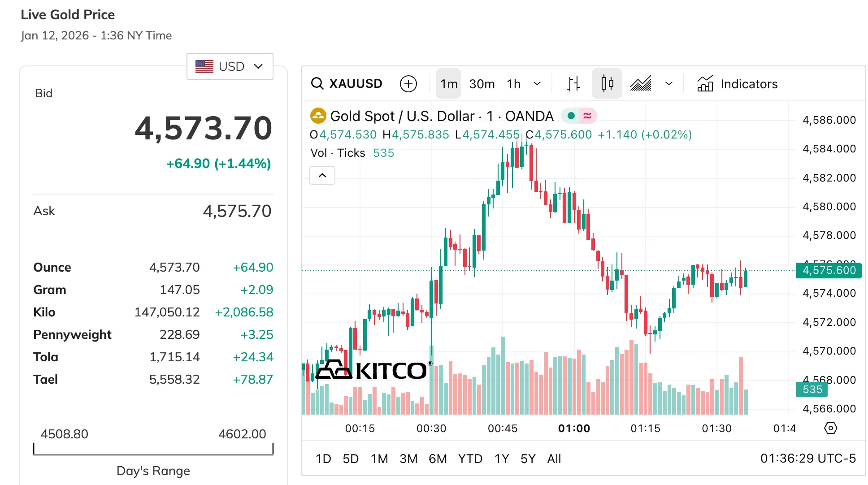Open the USD currency dropdown

tap(230, 66)
